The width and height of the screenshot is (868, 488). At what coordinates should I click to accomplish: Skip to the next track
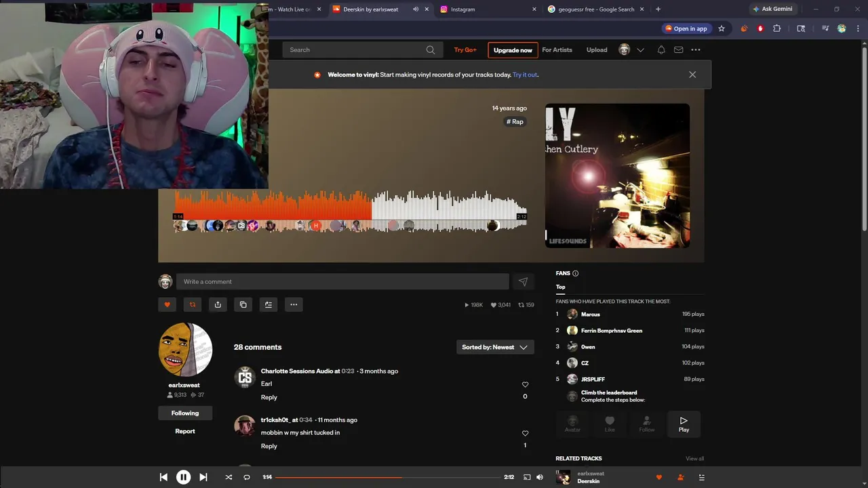(203, 477)
